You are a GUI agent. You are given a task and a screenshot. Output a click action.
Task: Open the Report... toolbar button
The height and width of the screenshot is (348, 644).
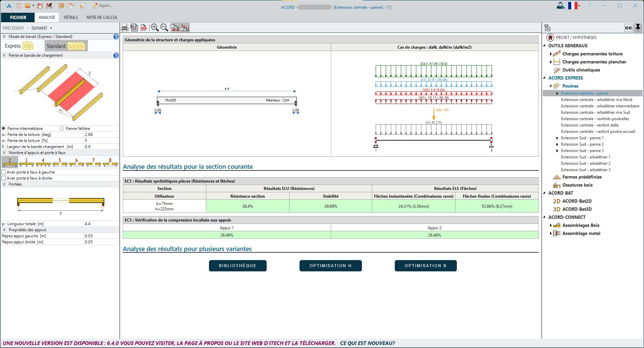click(x=103, y=6)
